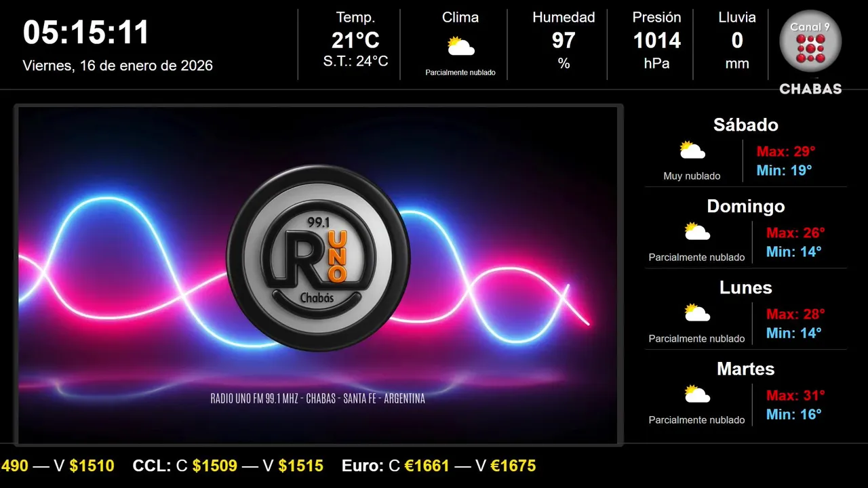The width and height of the screenshot is (868, 488).
Task: Click the humidity value 97
Action: 564,41
